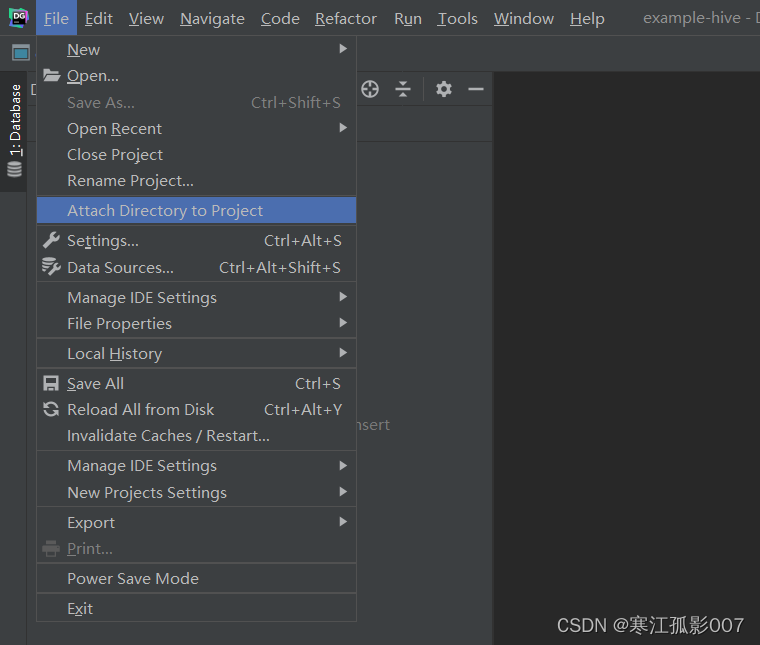Viewport: 760px width, 645px height.
Task: Click the database stack icon in sidebar
Action: 15,170
